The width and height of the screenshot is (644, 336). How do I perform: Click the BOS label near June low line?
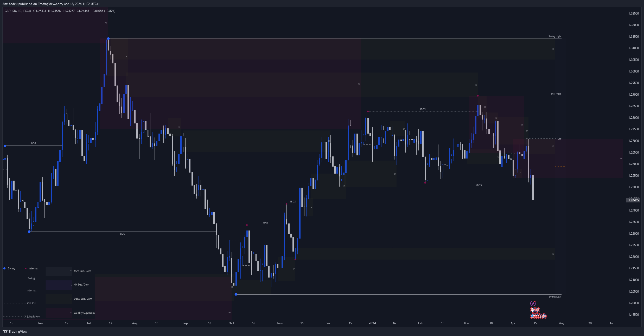click(122, 234)
